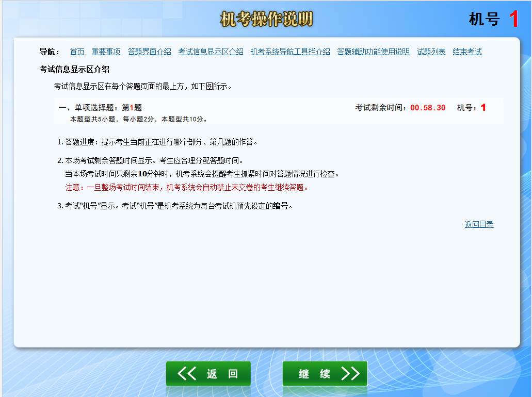
Task: Click the 导航 label before the links
Action: pyautogui.click(x=48, y=52)
